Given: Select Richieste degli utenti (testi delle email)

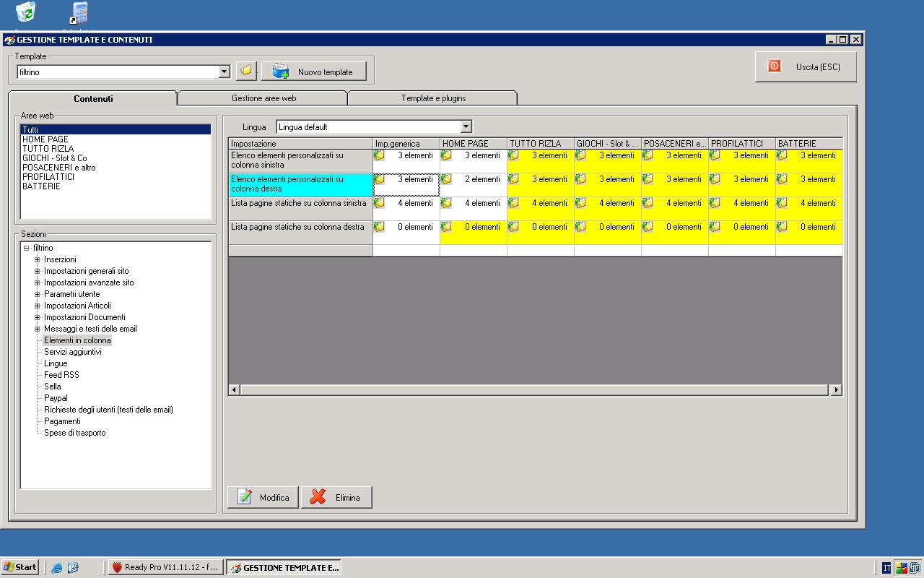Looking at the screenshot, I should pos(108,410).
